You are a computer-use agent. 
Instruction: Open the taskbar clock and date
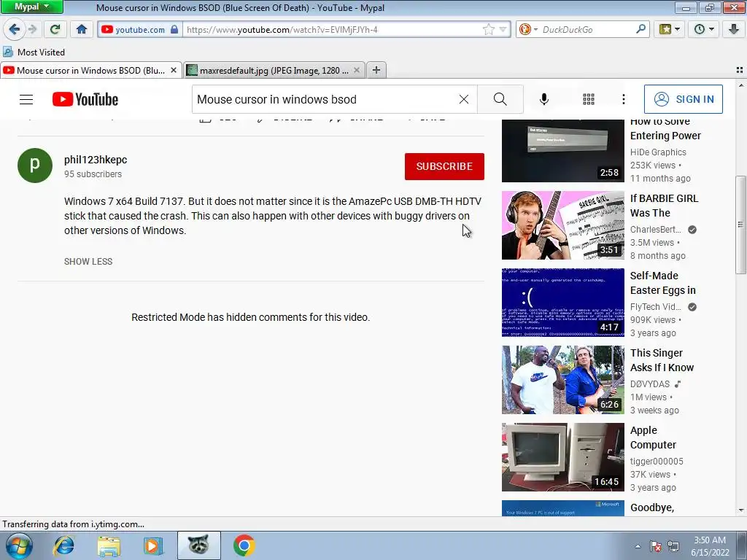[710, 546]
